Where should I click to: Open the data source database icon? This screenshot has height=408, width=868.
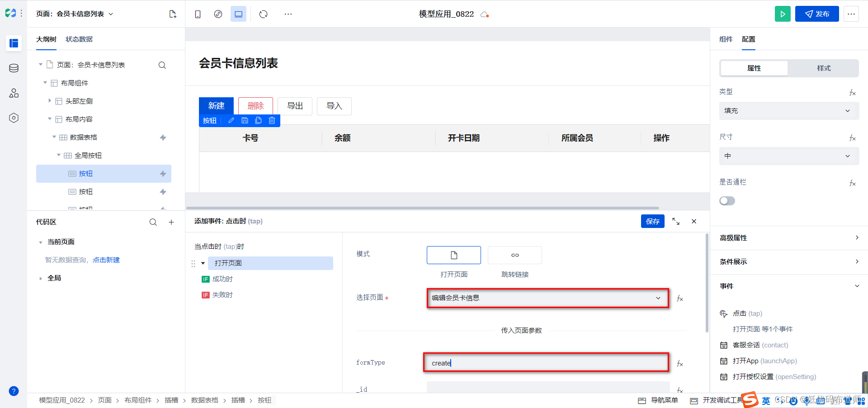pyautogui.click(x=14, y=68)
